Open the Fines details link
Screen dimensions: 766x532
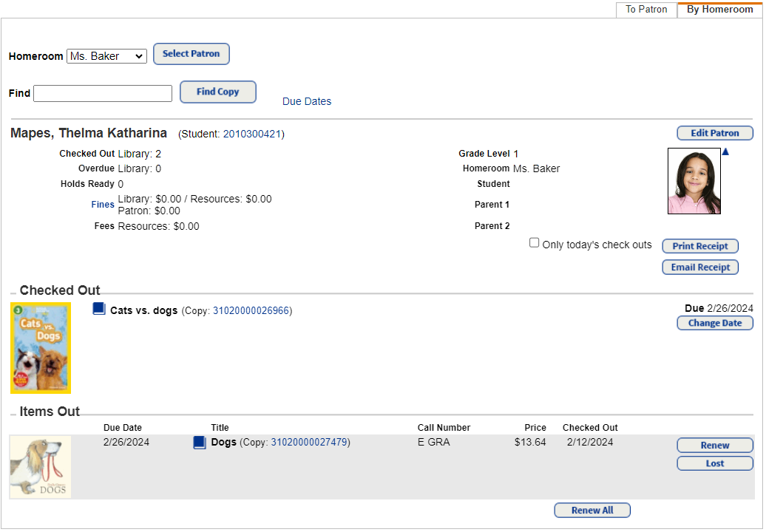(102, 205)
